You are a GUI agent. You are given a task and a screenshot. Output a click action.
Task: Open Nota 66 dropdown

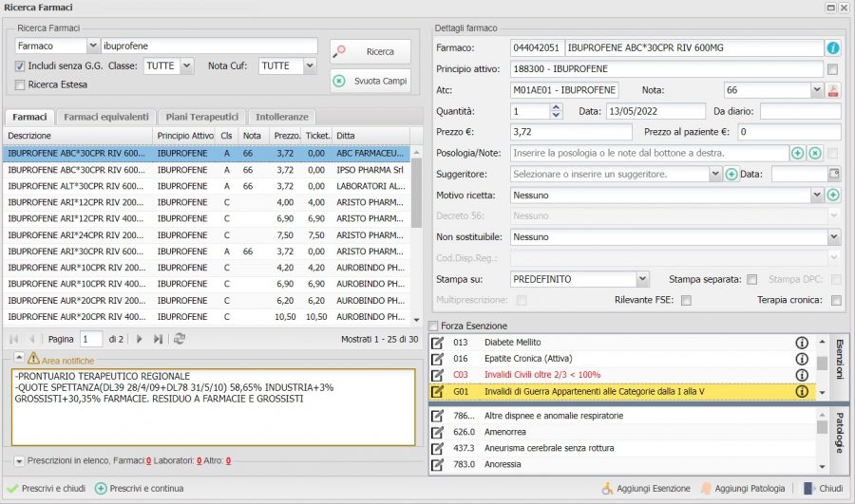click(816, 90)
